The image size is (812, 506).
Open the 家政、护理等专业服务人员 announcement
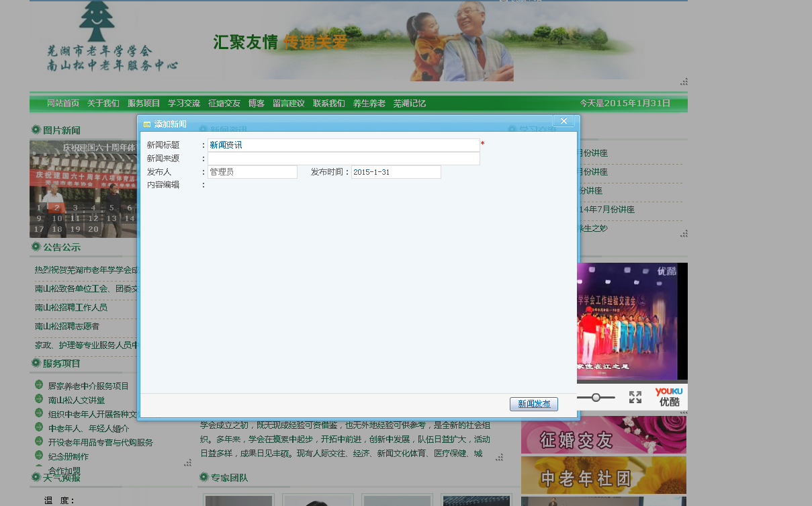[86, 345]
